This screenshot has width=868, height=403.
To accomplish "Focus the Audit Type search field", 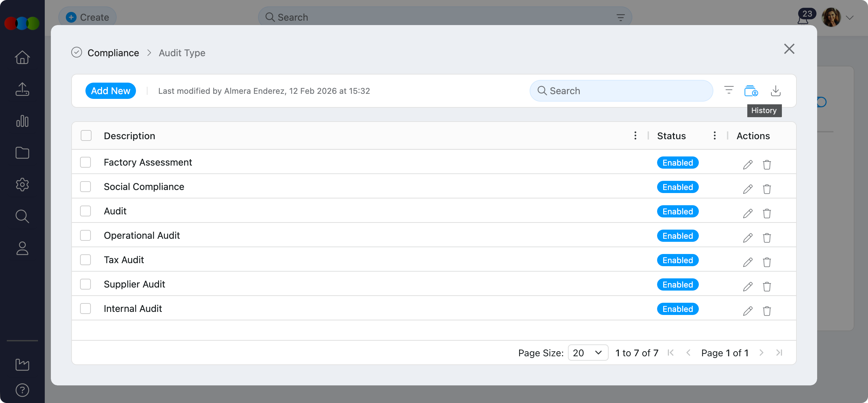I will 621,91.
